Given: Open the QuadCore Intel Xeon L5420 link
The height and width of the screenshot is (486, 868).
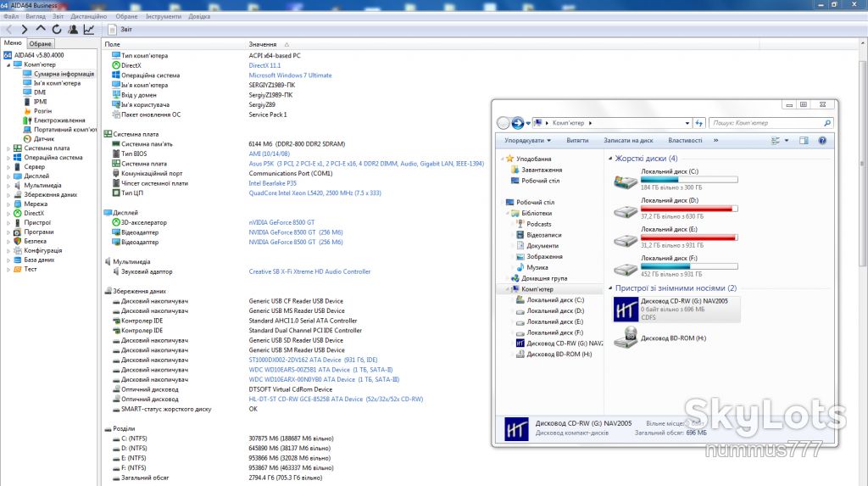Looking at the screenshot, I should pos(315,193).
